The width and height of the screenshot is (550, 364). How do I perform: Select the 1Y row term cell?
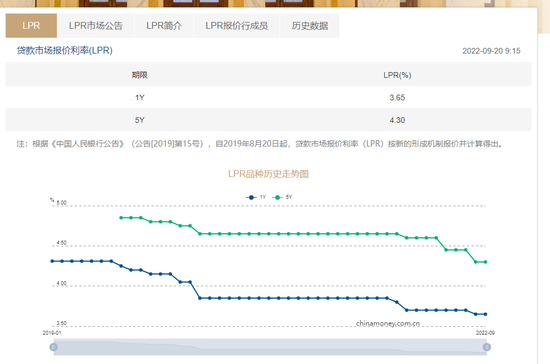point(140,97)
